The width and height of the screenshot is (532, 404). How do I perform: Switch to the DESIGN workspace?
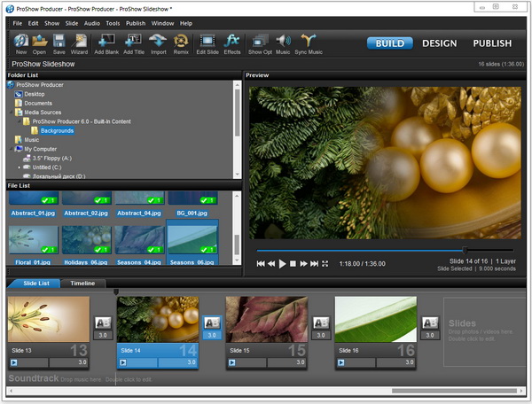pos(440,43)
